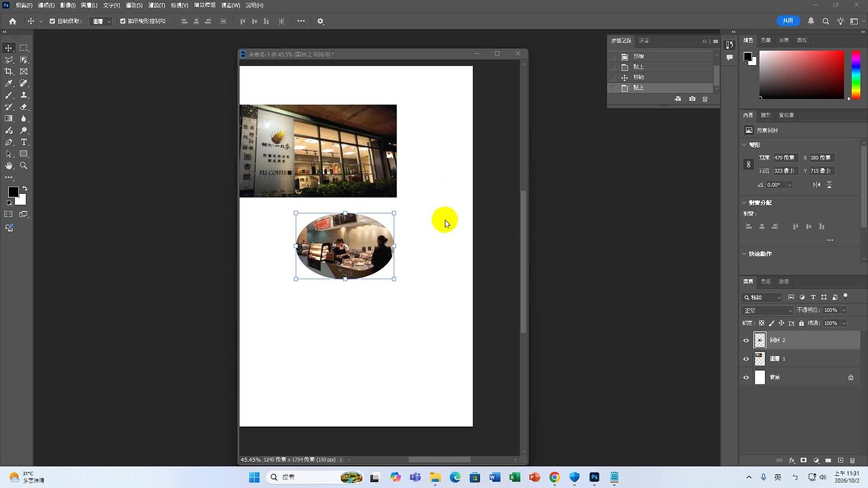The width and height of the screenshot is (868, 488).
Task: Click the Home icon in options bar
Action: tap(12, 21)
